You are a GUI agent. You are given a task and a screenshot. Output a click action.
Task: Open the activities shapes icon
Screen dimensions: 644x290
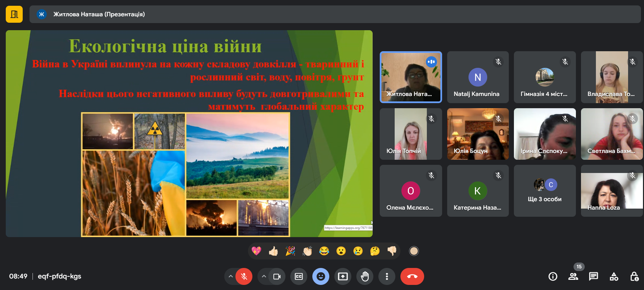614,276
